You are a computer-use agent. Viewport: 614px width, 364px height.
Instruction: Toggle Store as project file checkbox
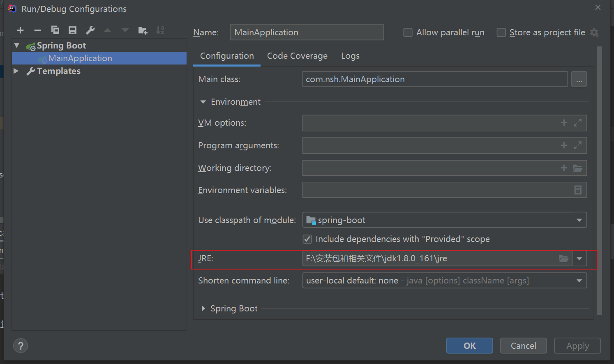pyautogui.click(x=501, y=32)
